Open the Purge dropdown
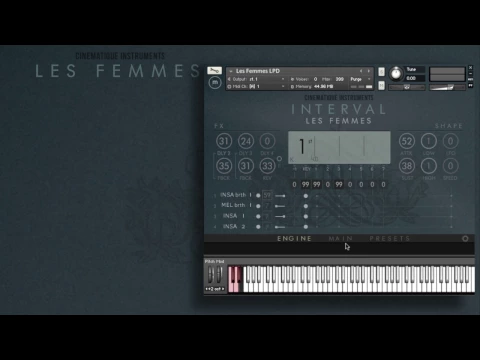Viewport: 480px width, 360px height. [x=361, y=79]
